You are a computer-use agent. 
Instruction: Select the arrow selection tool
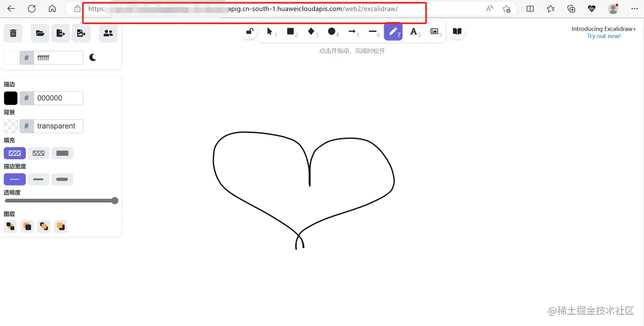coord(270,32)
